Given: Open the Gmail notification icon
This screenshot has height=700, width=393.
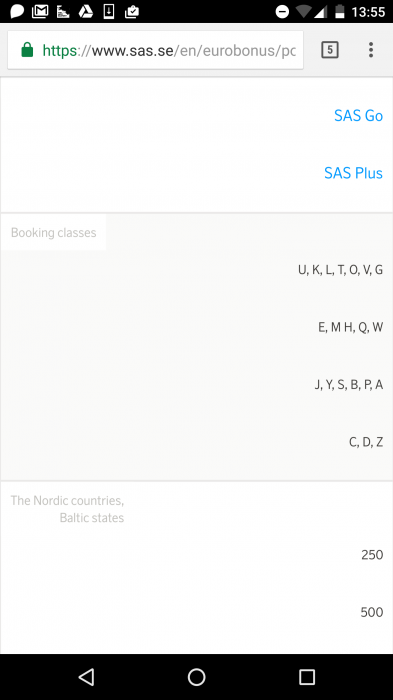Looking at the screenshot, I should pyautogui.click(x=40, y=11).
